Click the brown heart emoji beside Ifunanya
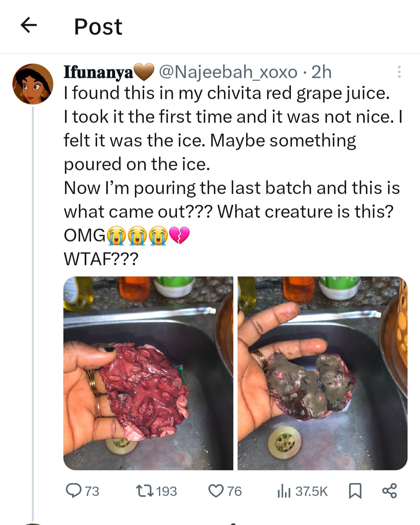 [143, 72]
